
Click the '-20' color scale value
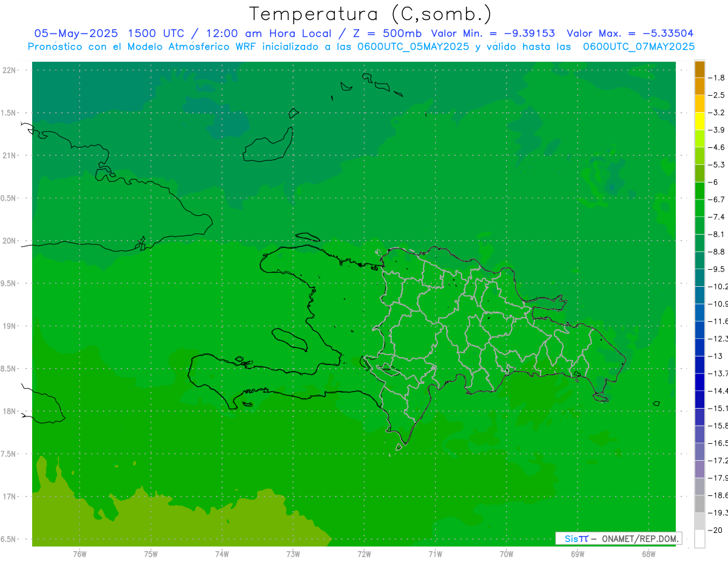716,530
